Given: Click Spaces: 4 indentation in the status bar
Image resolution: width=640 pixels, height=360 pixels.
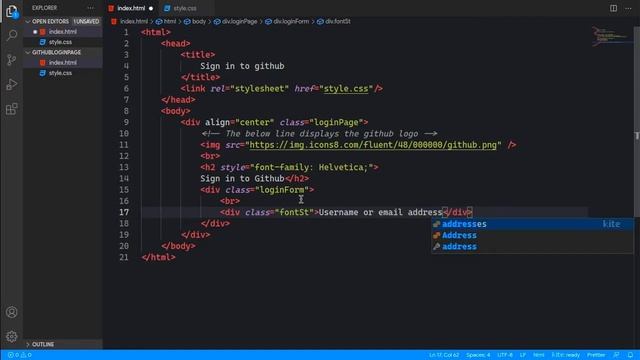Looking at the screenshot, I should point(478,355).
